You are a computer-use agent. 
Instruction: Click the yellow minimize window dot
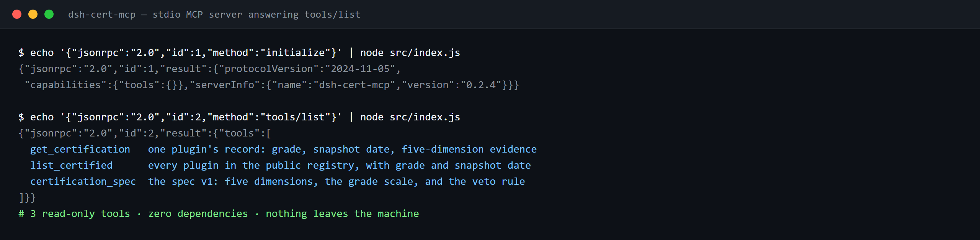[33, 15]
